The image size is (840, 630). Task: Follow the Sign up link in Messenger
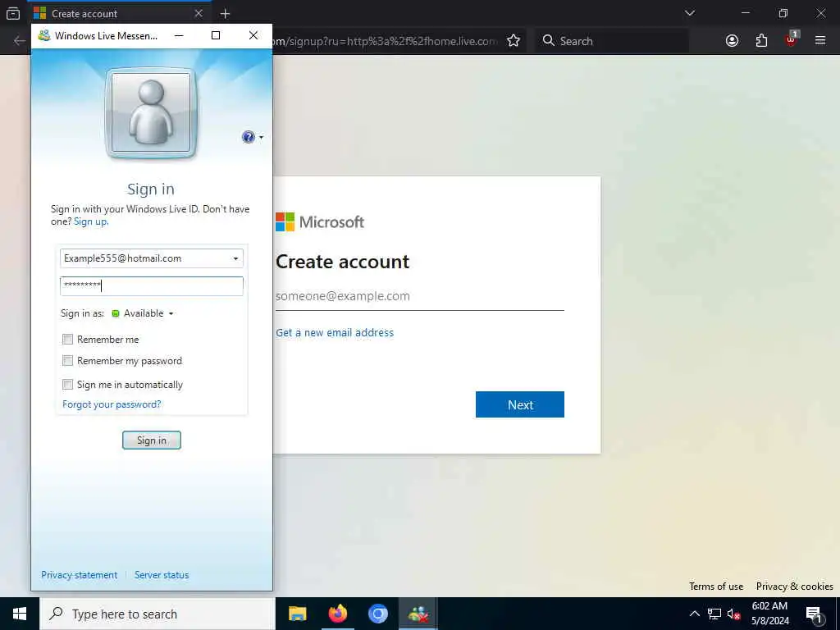pyautogui.click(x=91, y=221)
